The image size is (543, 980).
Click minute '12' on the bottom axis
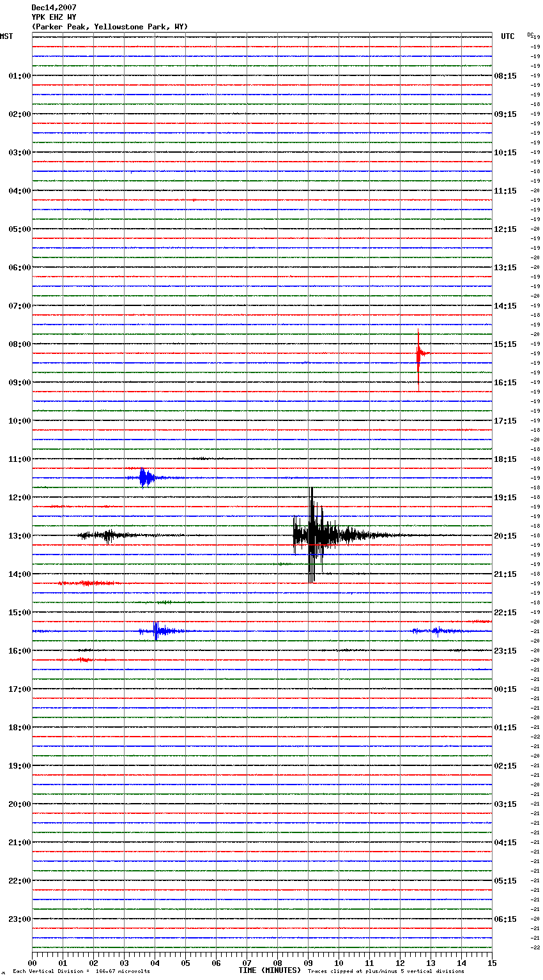(x=400, y=963)
